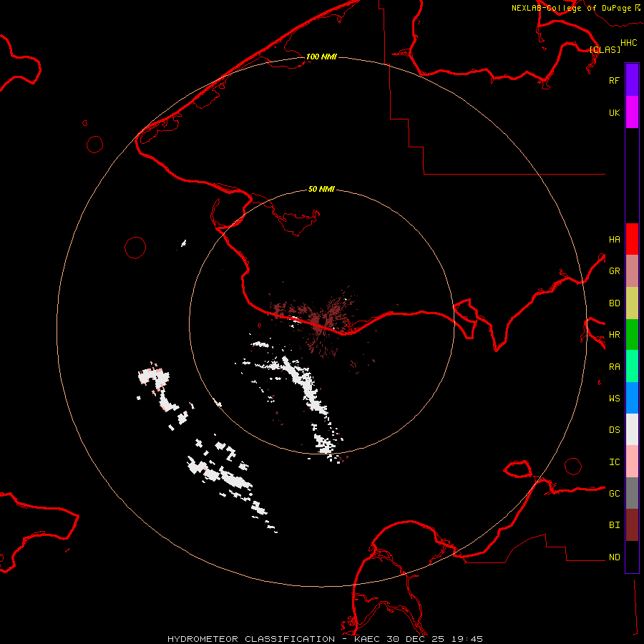644x644 pixels.
Task: Click the HA red legend swatch
Action: [x=632, y=239]
